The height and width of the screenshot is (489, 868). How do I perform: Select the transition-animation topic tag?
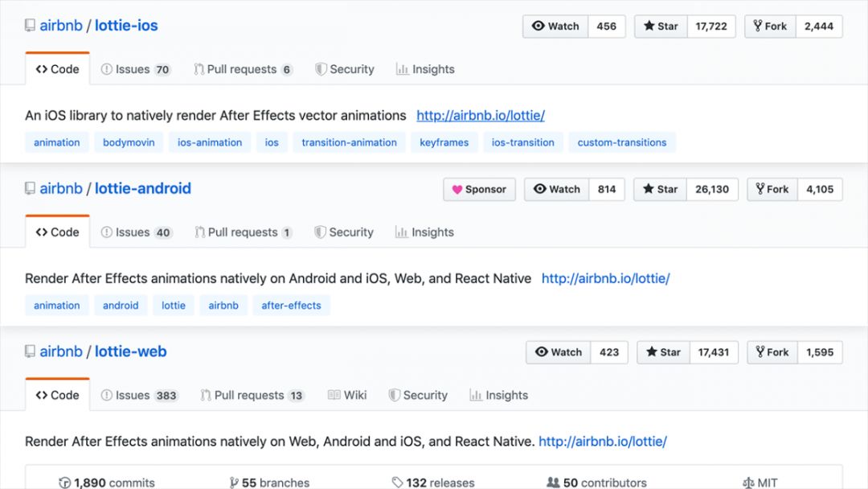point(350,142)
